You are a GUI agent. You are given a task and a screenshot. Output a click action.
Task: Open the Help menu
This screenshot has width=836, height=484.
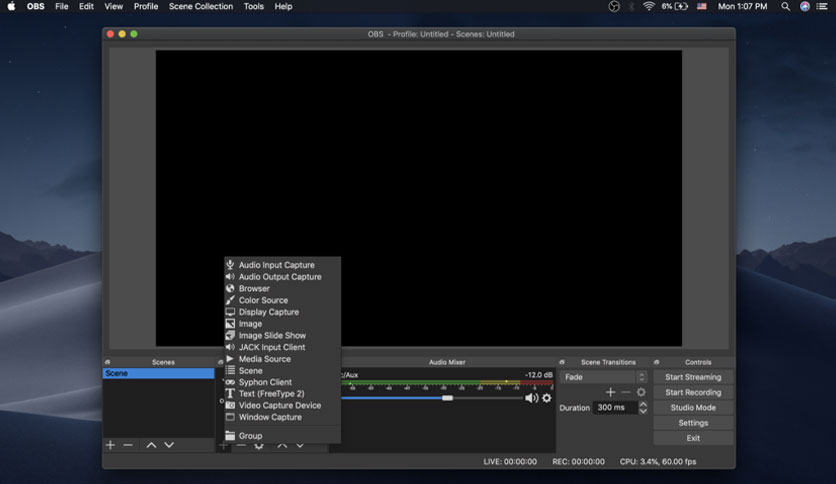click(x=283, y=6)
